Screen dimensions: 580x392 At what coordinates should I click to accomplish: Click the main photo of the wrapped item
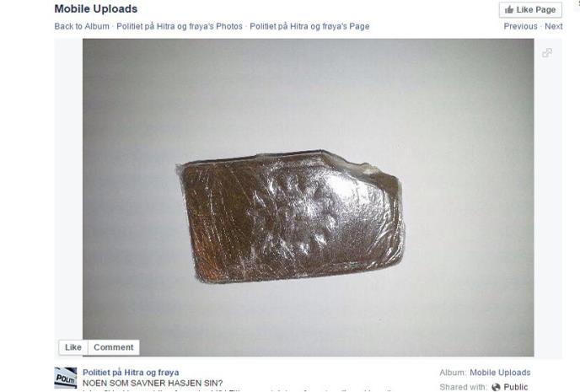[x=309, y=197]
